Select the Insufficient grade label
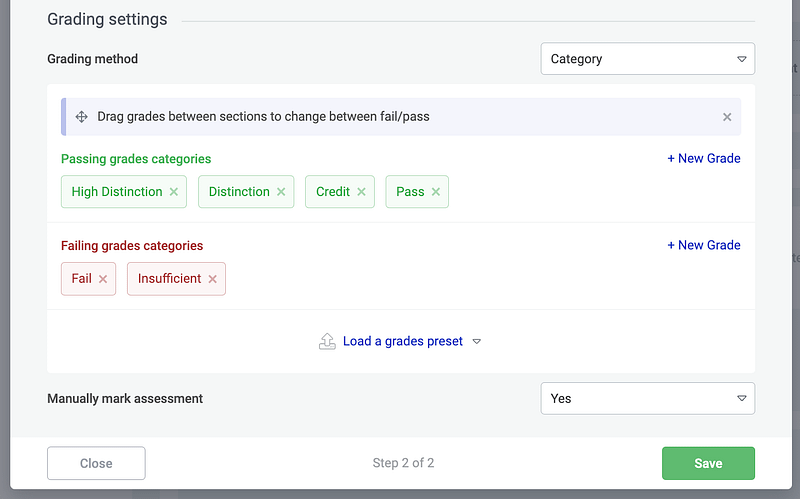The width and height of the screenshot is (800, 499). click(169, 279)
